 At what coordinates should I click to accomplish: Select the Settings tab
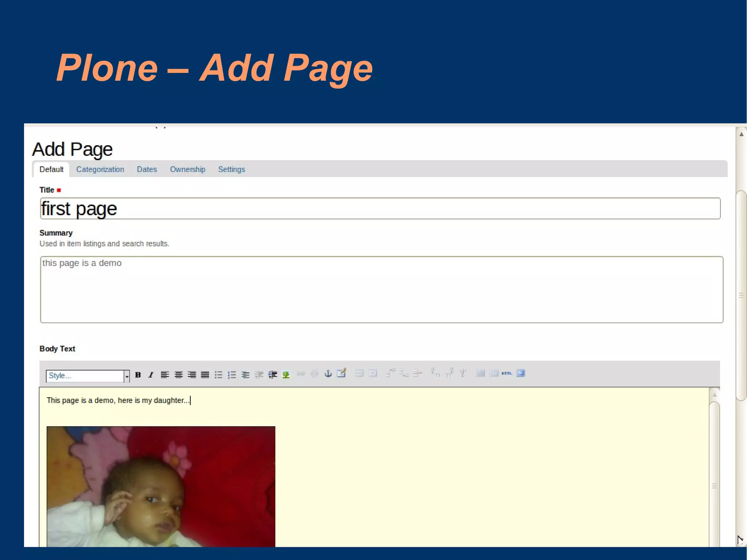point(231,169)
